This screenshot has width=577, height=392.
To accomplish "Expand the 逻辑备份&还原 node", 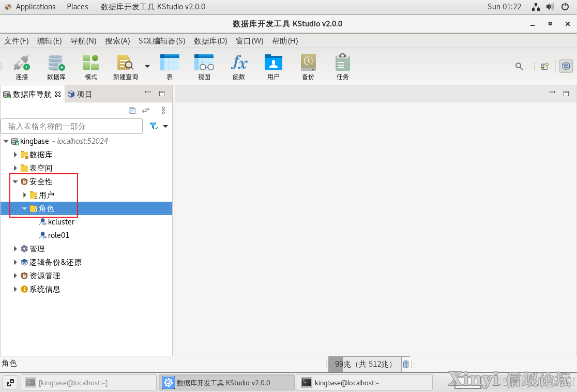I will (x=15, y=262).
